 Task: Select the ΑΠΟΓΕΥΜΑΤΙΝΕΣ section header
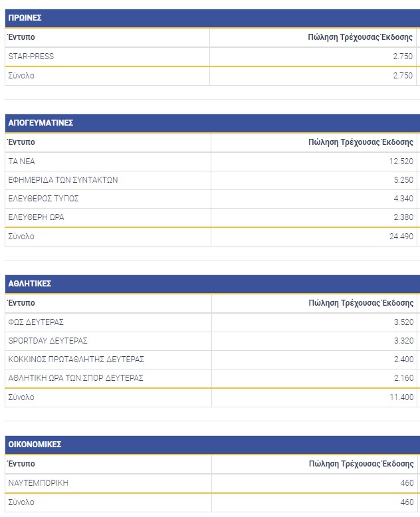coord(41,123)
